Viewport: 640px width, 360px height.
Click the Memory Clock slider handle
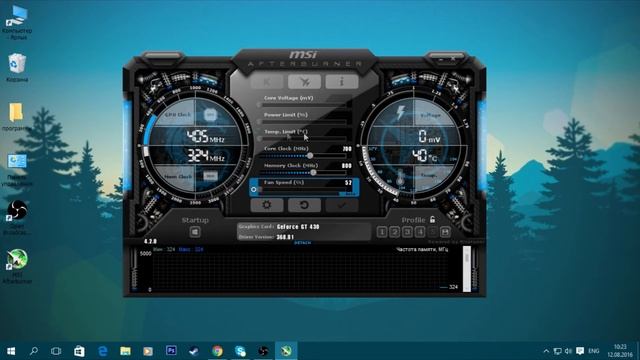point(313,172)
